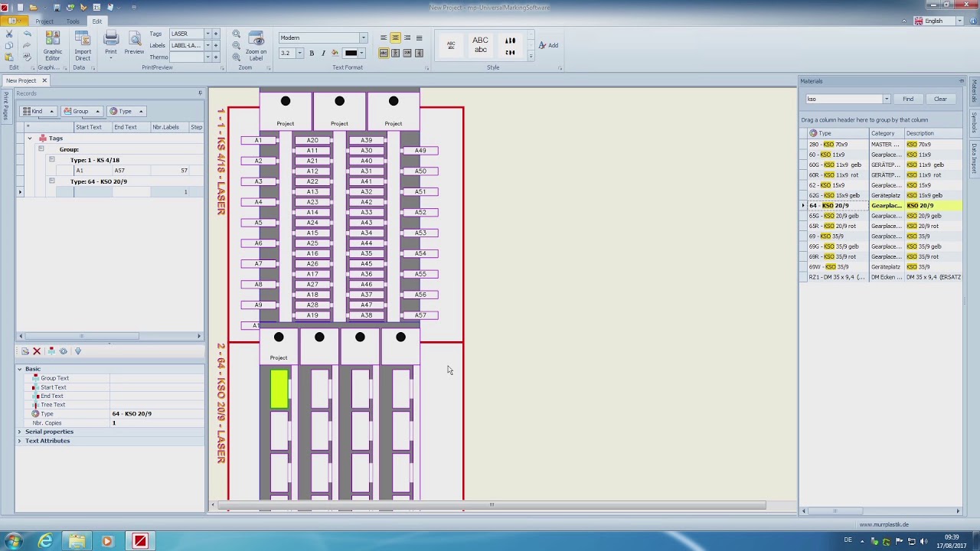Open the Type dropdown in Records

[126, 111]
